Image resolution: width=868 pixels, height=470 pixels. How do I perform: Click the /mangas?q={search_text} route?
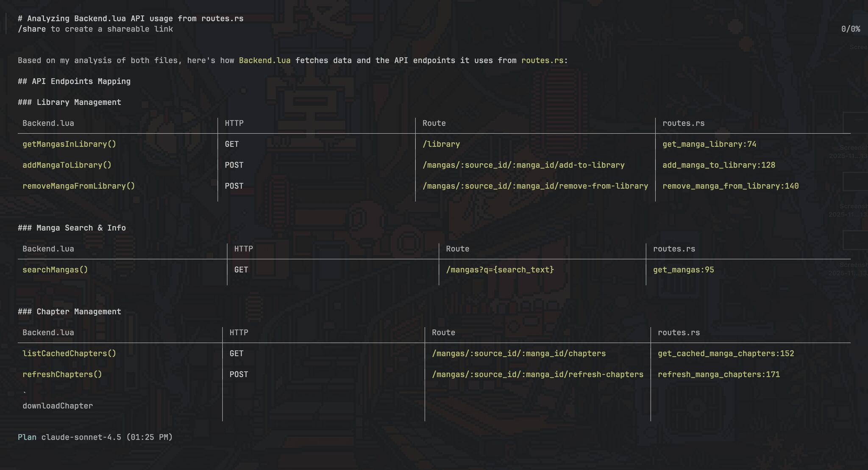tap(500, 270)
